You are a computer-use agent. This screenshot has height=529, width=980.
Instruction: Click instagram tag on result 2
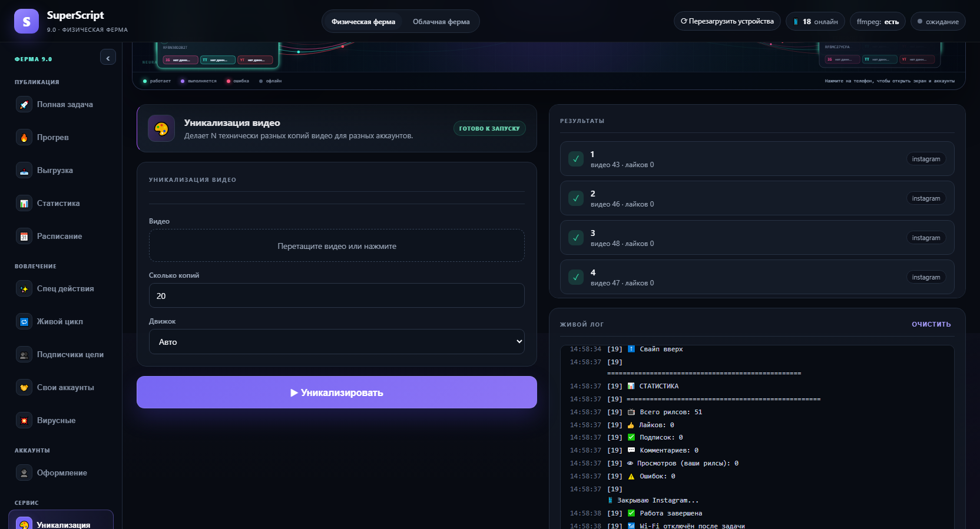tap(926, 198)
